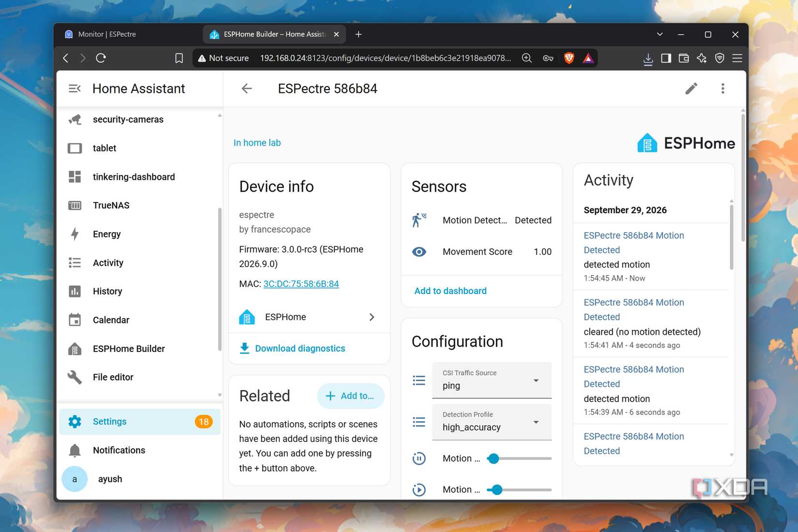Bookmark this page in the browser
This screenshot has width=798, height=532.
pyautogui.click(x=179, y=58)
